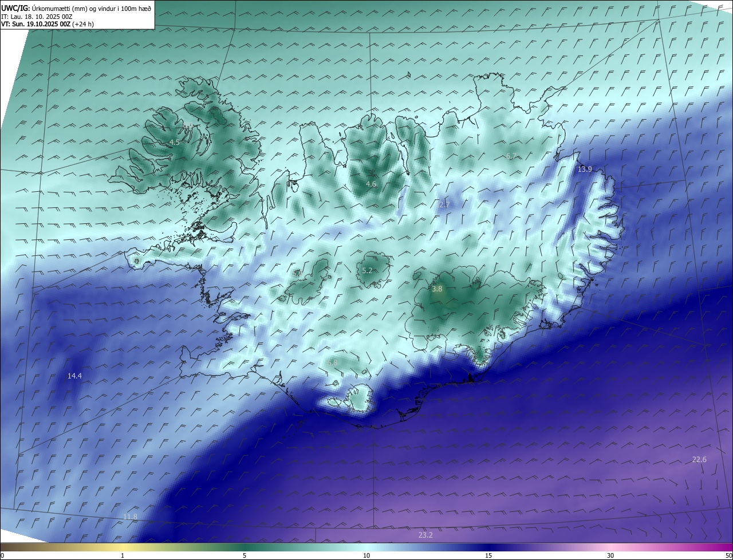Viewport: 733px width, 560px height.
Task: Click the 6.8 value in south Iceland
Action: point(332,362)
